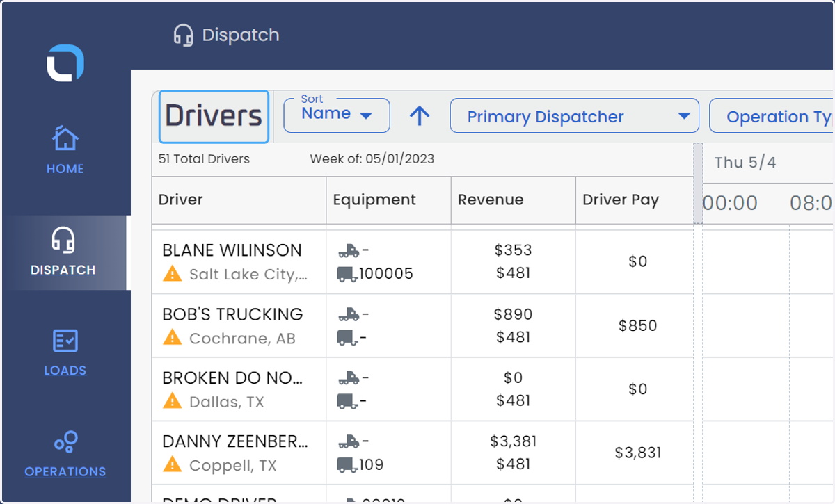Viewport: 835px width, 504px height.
Task: Click truck icon in DANNY ZEENBER row
Action: pyautogui.click(x=349, y=441)
